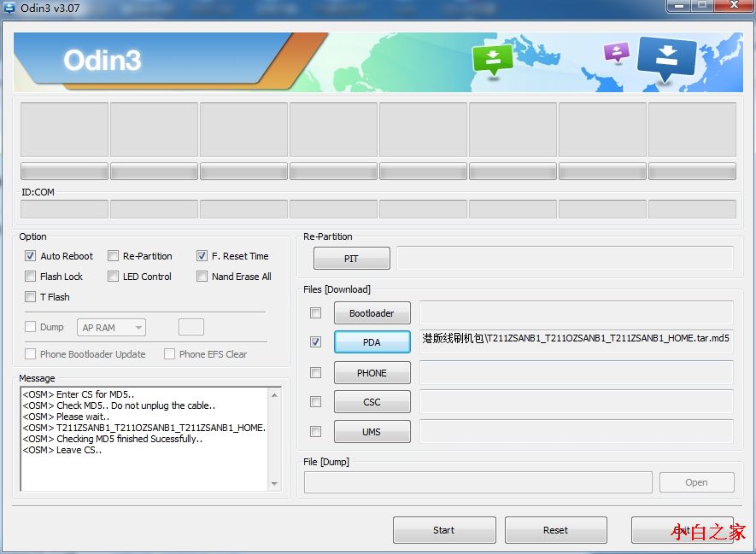The image size is (756, 554).
Task: Uncheck the checkbox next to PDA
Action: pos(316,342)
